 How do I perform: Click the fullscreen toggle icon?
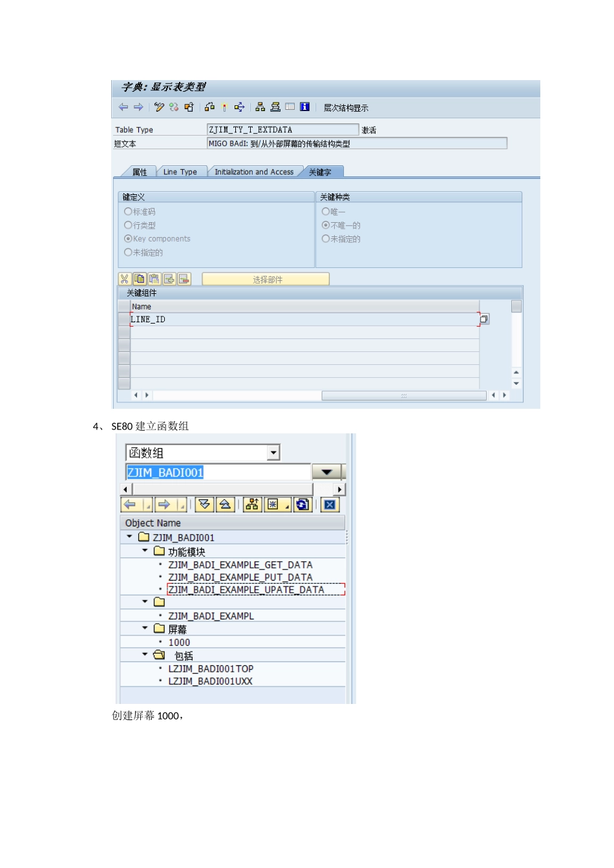point(290,107)
